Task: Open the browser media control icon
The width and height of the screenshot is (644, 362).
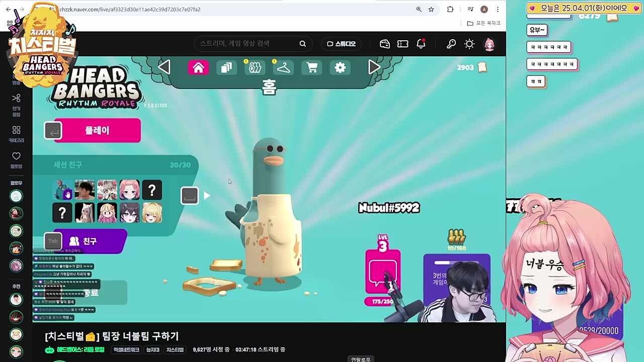Action: tap(470, 10)
